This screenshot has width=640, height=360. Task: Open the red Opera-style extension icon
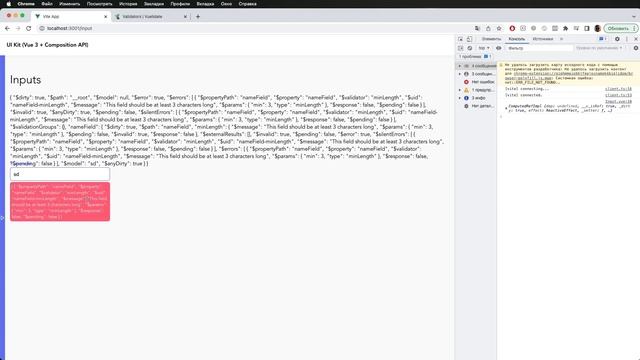[x=512, y=28]
